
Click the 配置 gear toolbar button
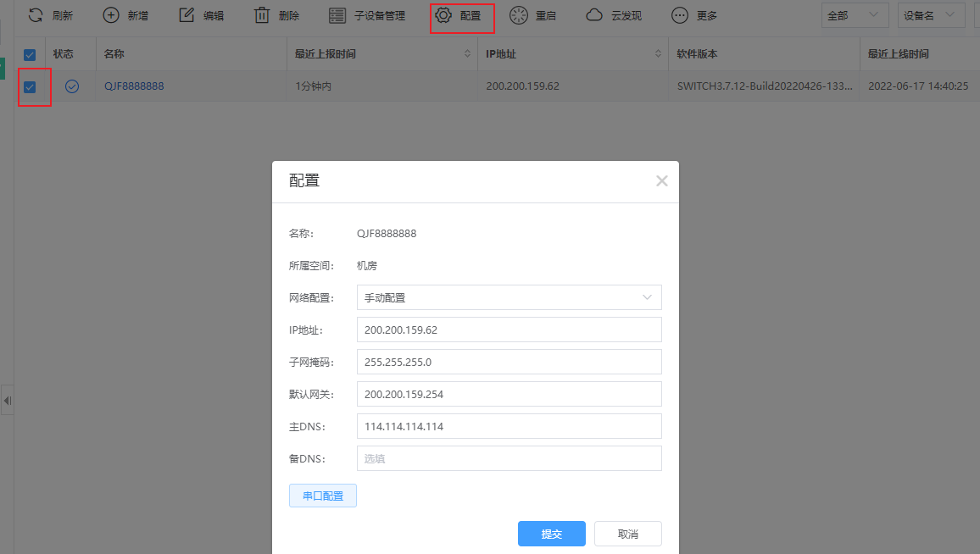(458, 15)
